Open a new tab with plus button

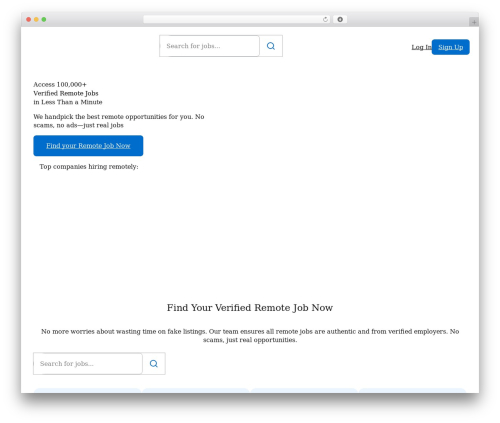tap(474, 22)
